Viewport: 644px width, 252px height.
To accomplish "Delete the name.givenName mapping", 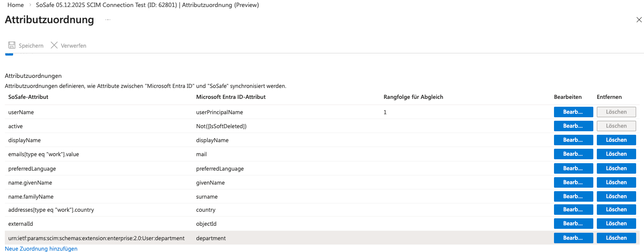I will click(x=616, y=182).
